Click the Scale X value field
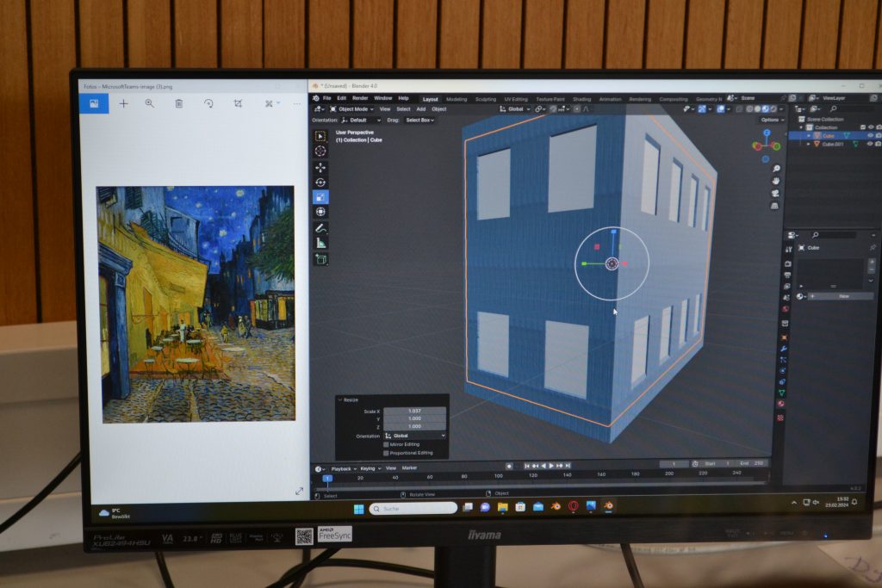882x588 pixels. pyautogui.click(x=415, y=411)
